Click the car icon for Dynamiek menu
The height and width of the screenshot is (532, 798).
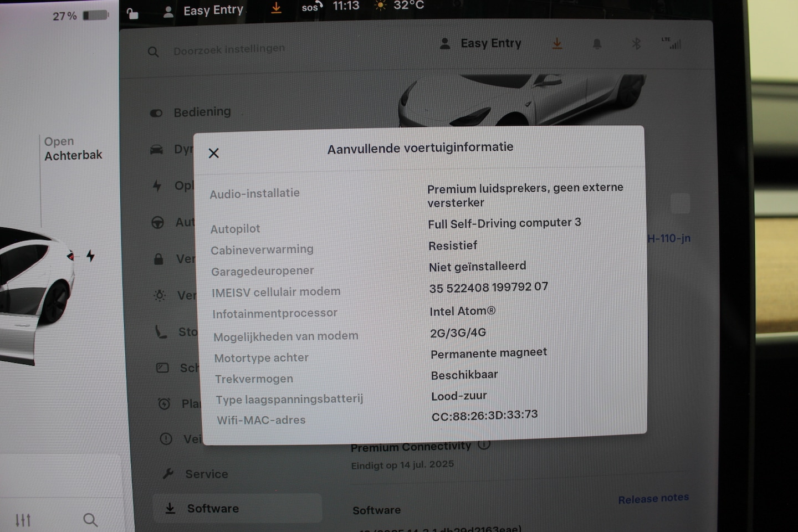157,150
